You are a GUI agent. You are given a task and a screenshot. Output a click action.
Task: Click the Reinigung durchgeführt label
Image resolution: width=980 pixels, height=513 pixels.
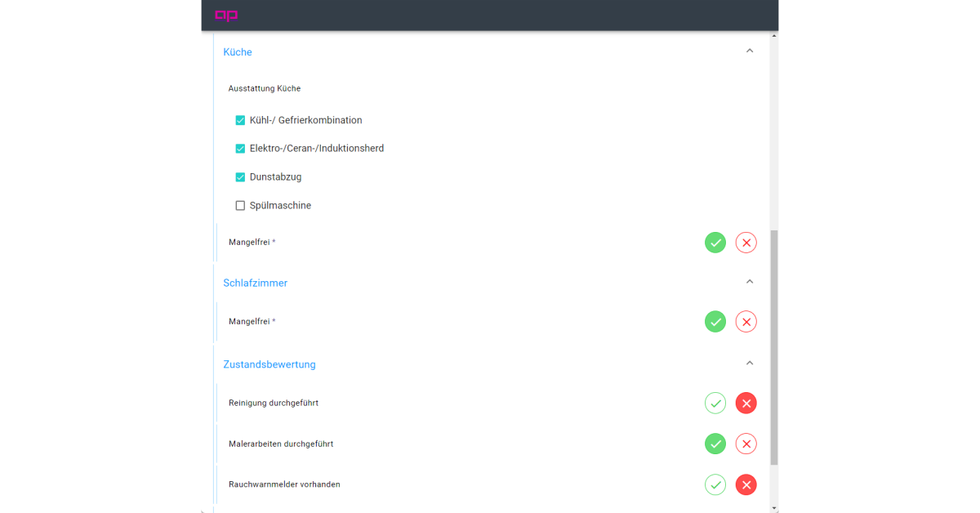click(x=273, y=404)
